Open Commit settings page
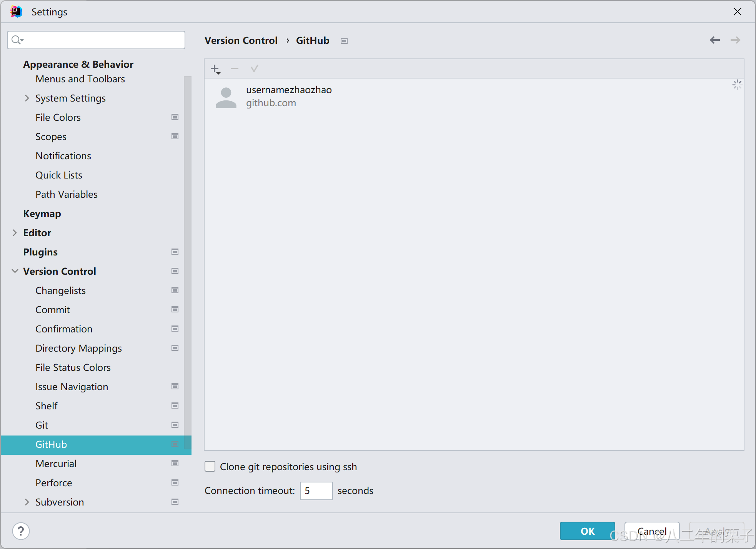This screenshot has width=756, height=549. (53, 310)
